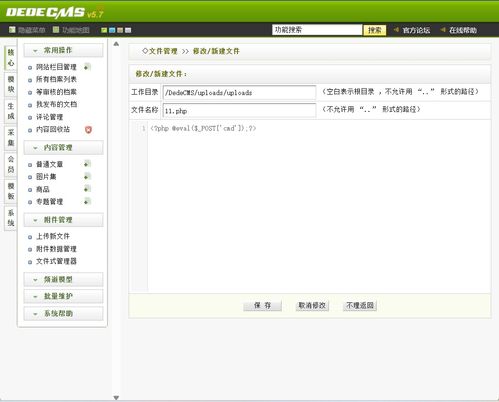Focus the 功能搜索 search field
Screen dimensions: 499x402
(x=317, y=30)
